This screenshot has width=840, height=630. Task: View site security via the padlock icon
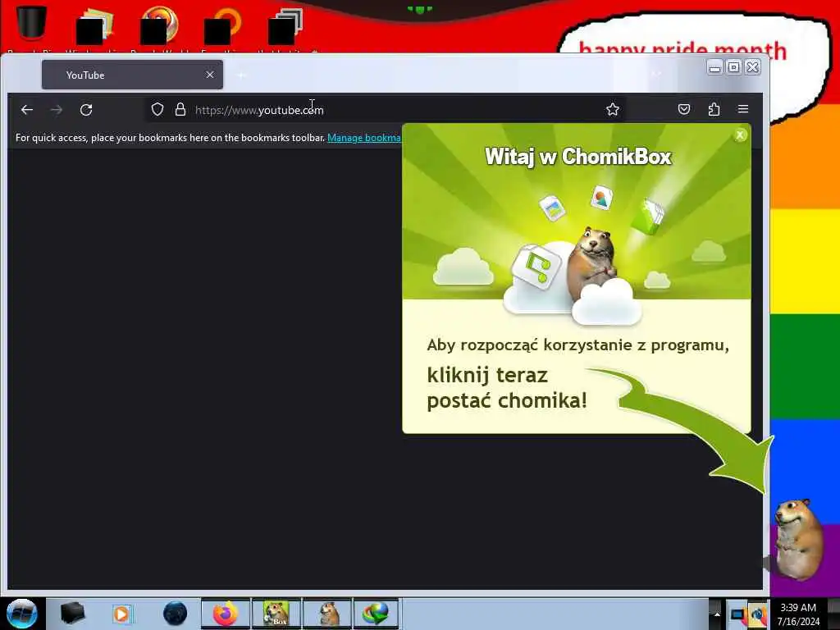(x=180, y=109)
